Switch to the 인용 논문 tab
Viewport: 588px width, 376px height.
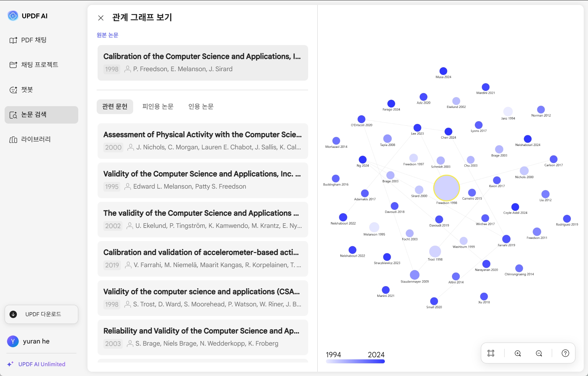201,106
